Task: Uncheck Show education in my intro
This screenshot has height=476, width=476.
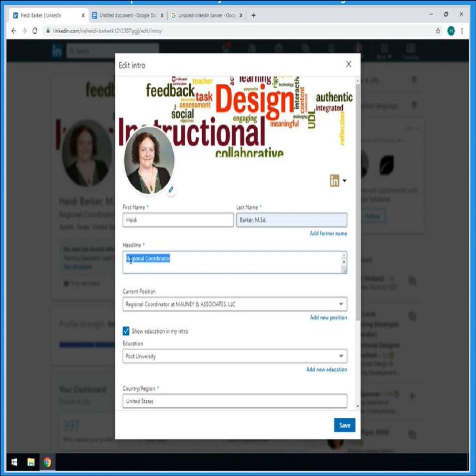Action: pyautogui.click(x=126, y=331)
